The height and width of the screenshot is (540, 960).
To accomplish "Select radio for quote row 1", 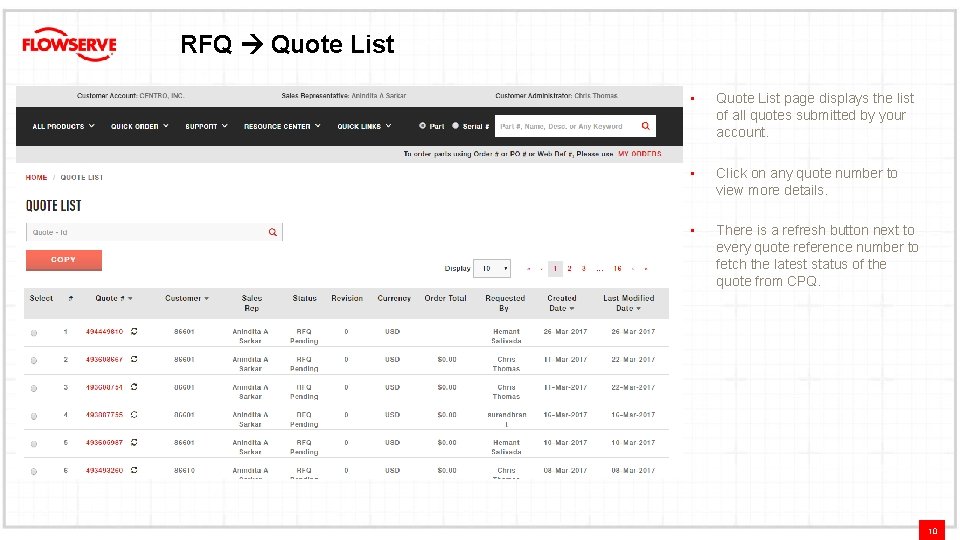I will [x=34, y=333].
